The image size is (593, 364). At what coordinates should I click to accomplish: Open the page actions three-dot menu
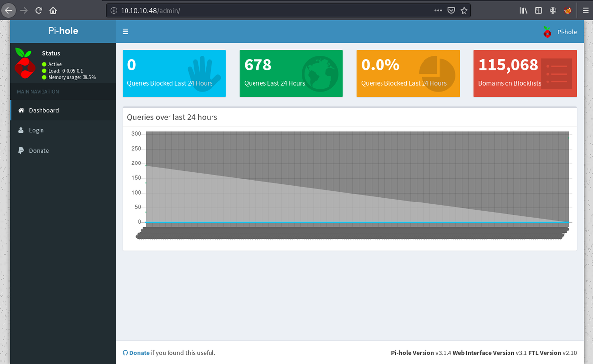coord(438,10)
